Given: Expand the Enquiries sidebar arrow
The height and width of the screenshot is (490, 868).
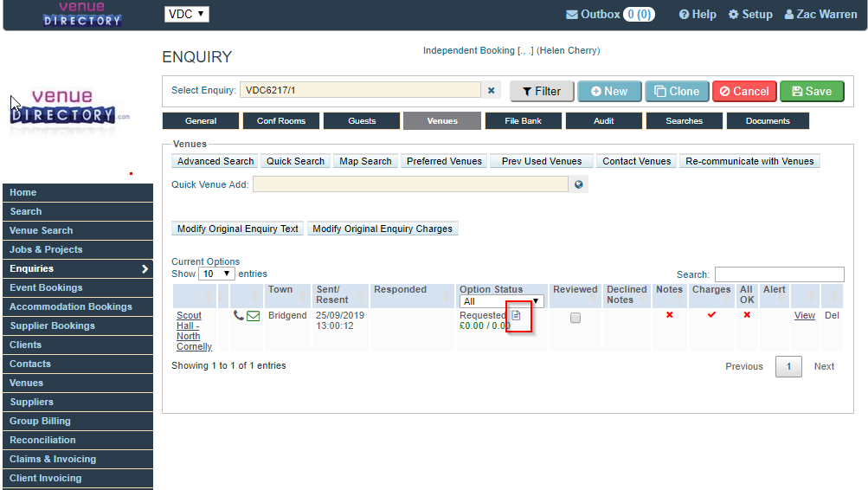Looking at the screenshot, I should (145, 268).
